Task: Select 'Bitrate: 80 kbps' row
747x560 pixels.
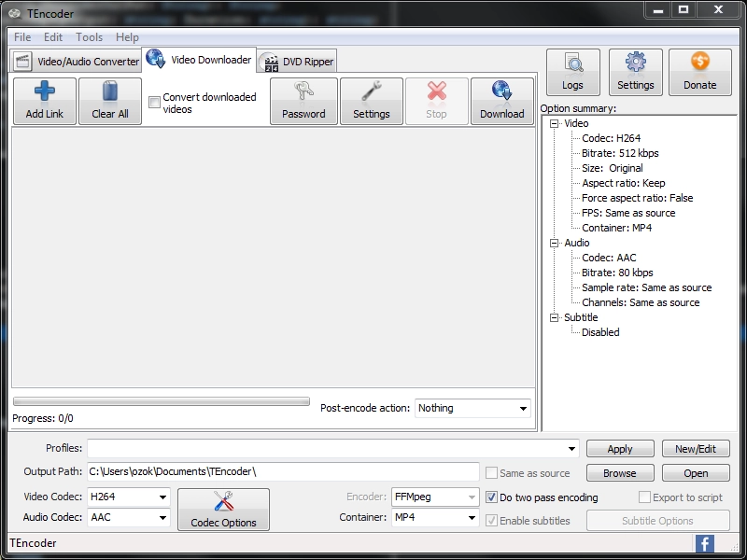Action: [617, 273]
